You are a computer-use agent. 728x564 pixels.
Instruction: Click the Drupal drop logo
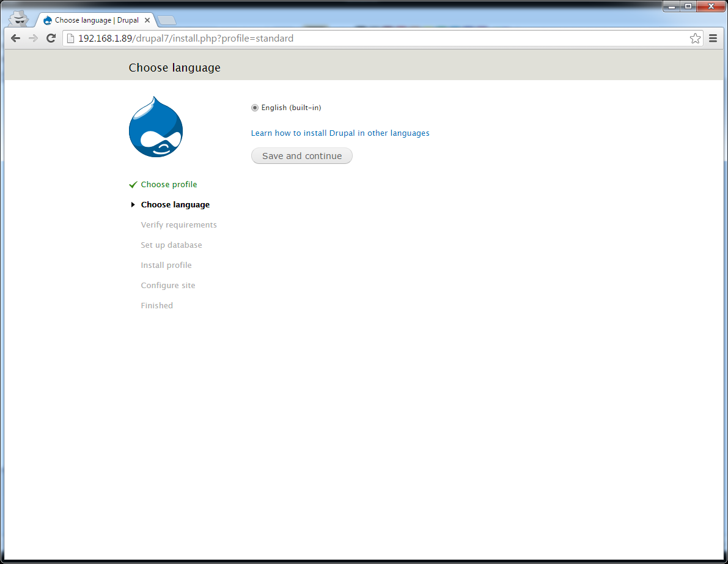pyautogui.click(x=156, y=127)
